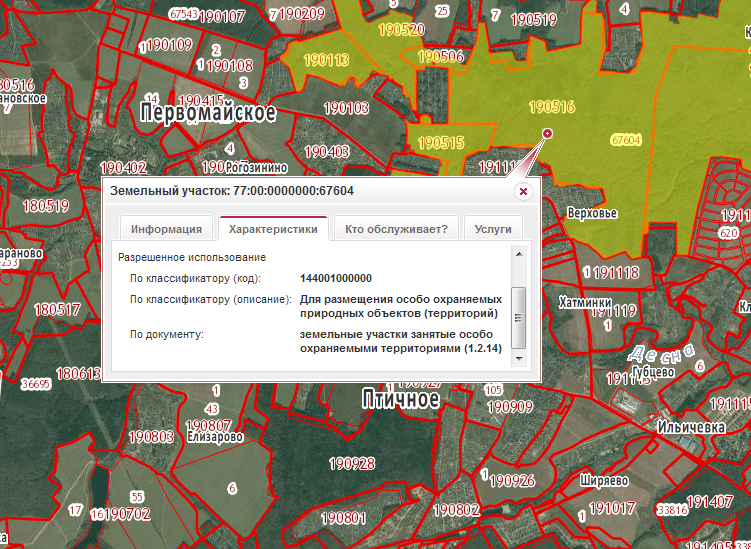Select cadastral block 190103

coord(346,108)
